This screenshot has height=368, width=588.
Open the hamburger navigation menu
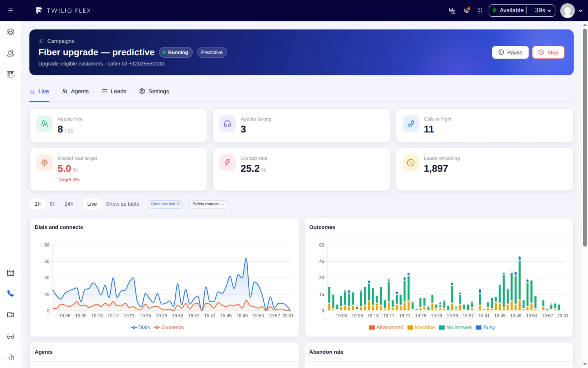tap(11, 11)
